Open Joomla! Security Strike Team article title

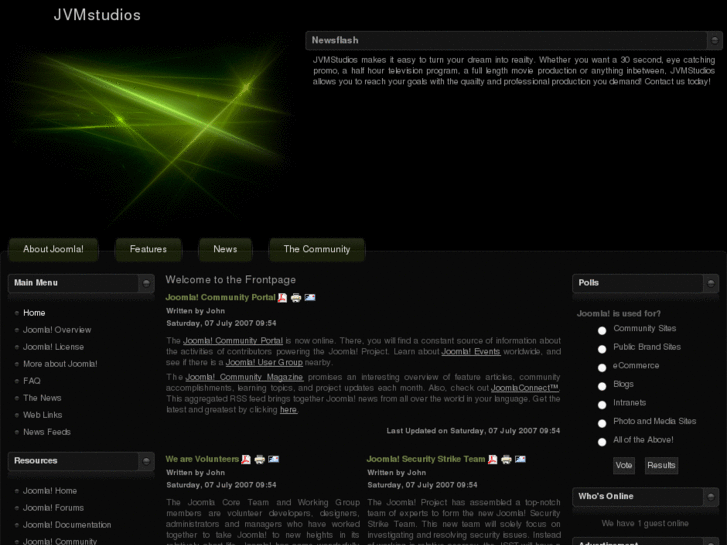pyautogui.click(x=426, y=459)
